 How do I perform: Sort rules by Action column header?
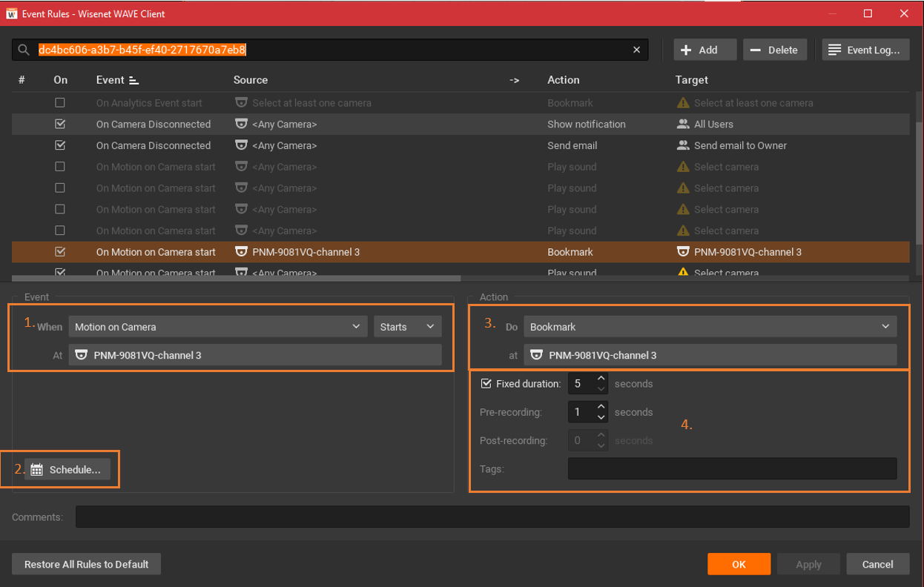(x=564, y=80)
